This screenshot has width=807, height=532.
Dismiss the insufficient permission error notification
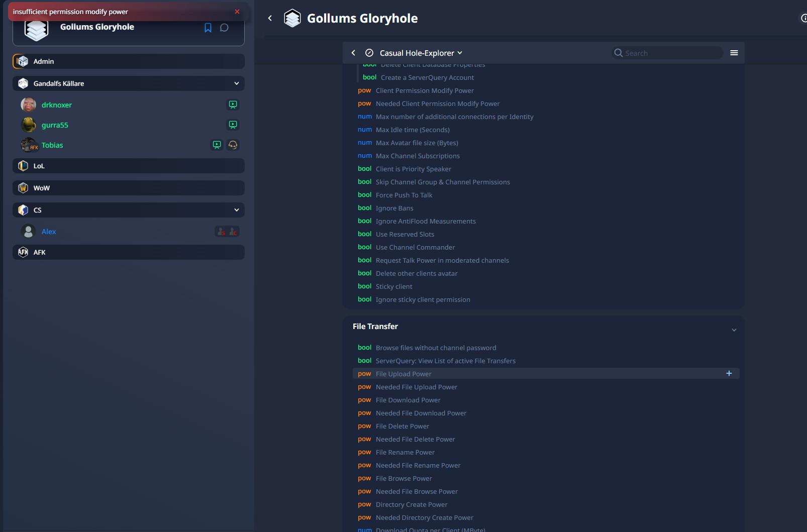click(x=237, y=12)
